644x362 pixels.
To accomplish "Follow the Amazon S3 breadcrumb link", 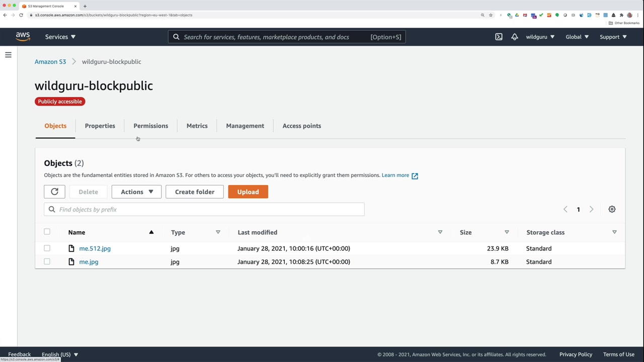I will tap(50, 61).
